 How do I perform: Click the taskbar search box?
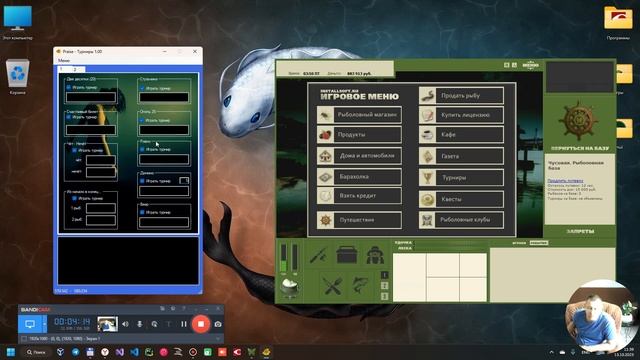click(x=36, y=352)
